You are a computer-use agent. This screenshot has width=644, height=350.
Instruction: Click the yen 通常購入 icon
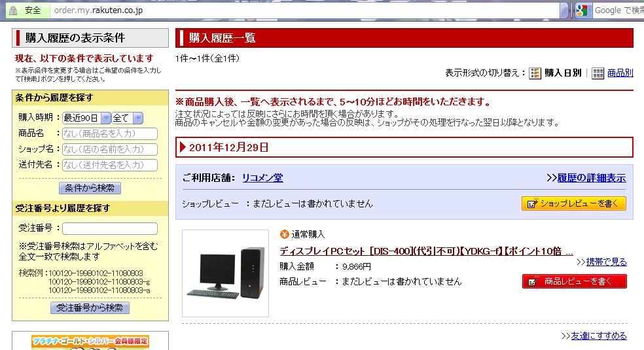[284, 234]
